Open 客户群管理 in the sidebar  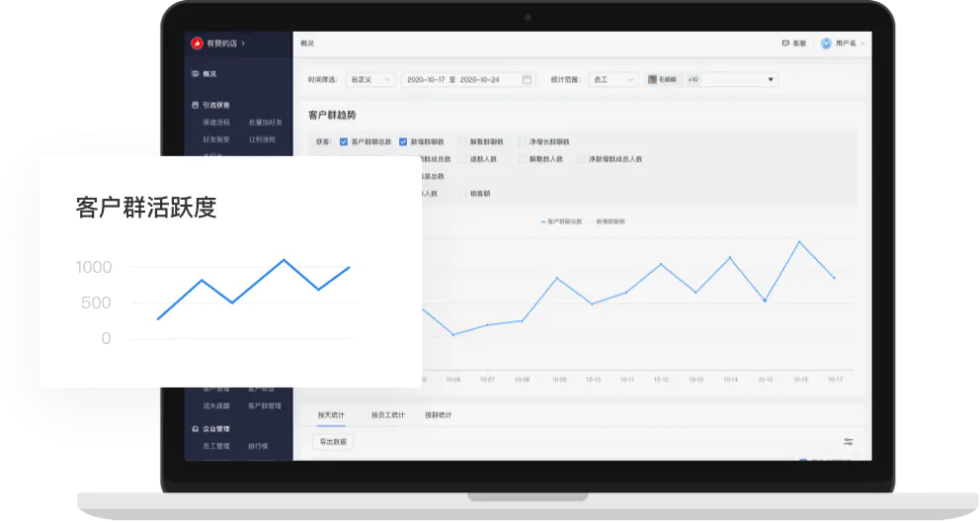coord(265,406)
